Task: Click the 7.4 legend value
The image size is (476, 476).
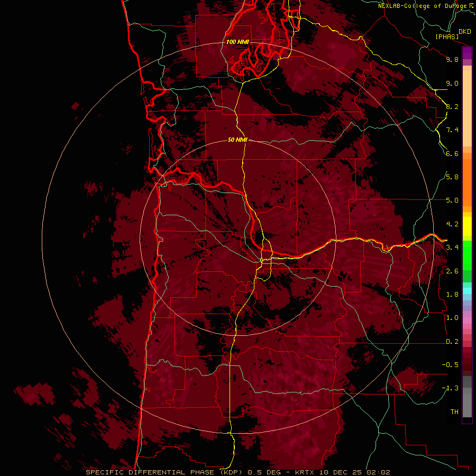Action: [x=452, y=130]
